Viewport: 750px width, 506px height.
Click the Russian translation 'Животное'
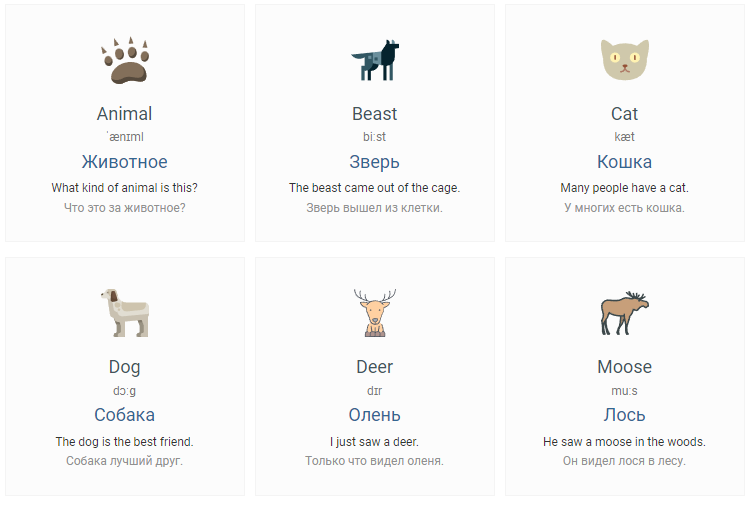[x=124, y=162]
